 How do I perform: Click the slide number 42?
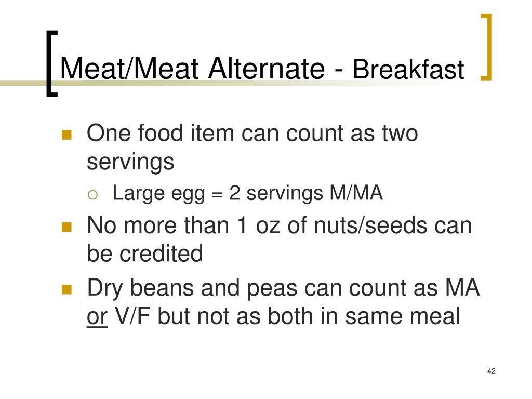tap(491, 371)
